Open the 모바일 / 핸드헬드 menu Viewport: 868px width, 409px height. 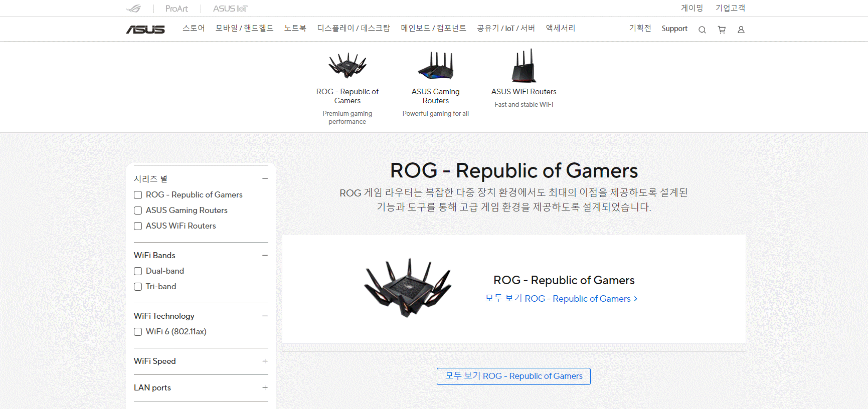[244, 28]
